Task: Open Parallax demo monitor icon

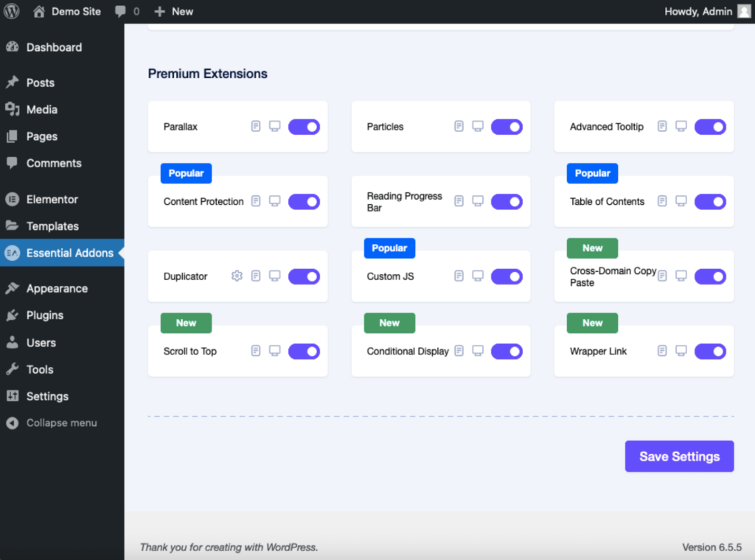Action: pyautogui.click(x=274, y=127)
